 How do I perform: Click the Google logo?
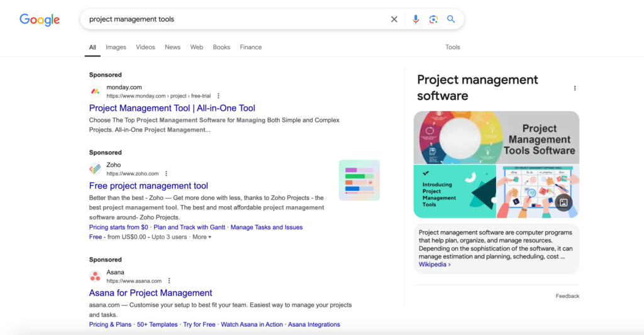(40, 19)
